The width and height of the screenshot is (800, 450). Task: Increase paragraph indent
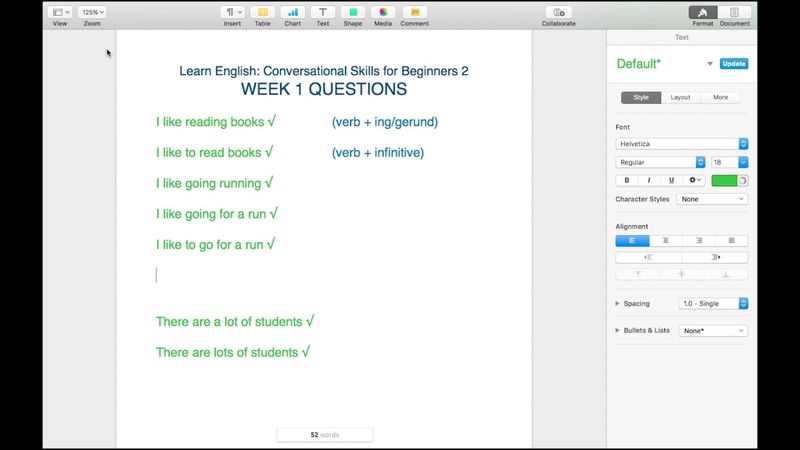[x=715, y=257]
